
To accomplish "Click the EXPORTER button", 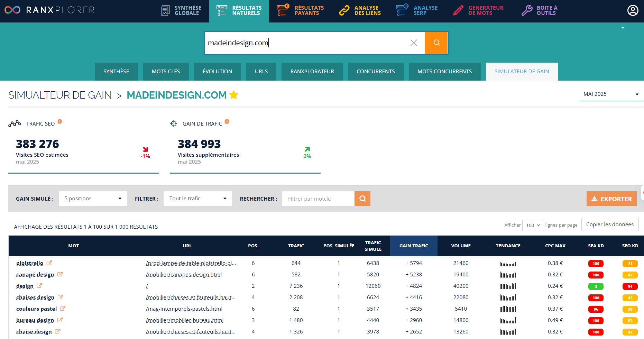I will [x=611, y=199].
